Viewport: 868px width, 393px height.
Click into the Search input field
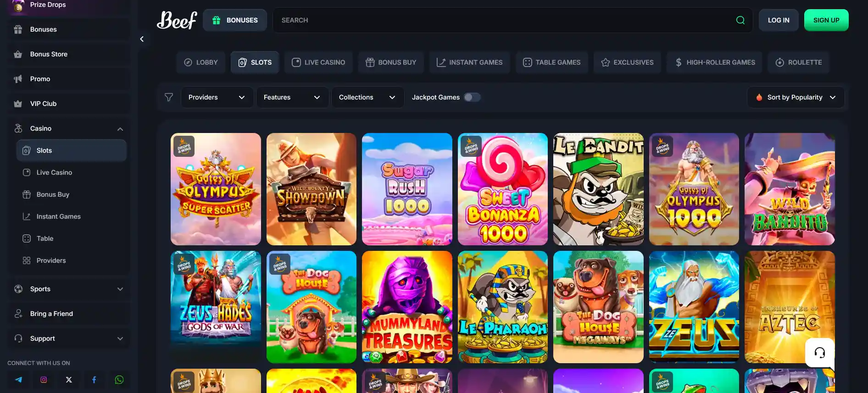tap(505, 20)
